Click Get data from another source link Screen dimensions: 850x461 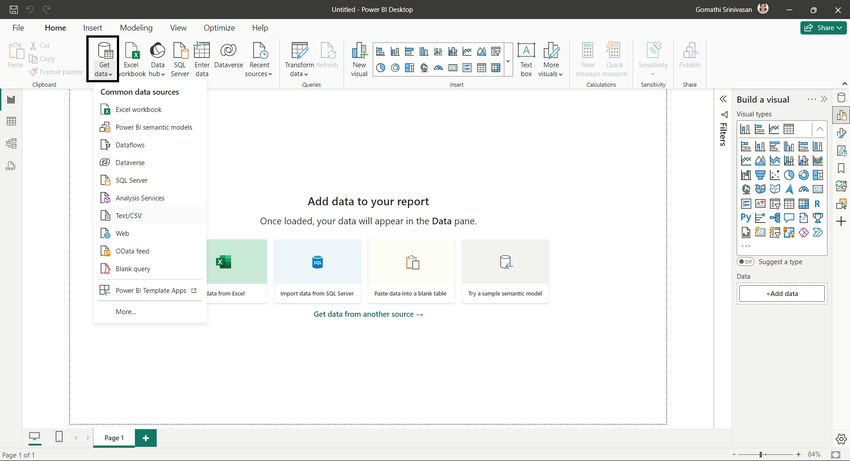[368, 314]
